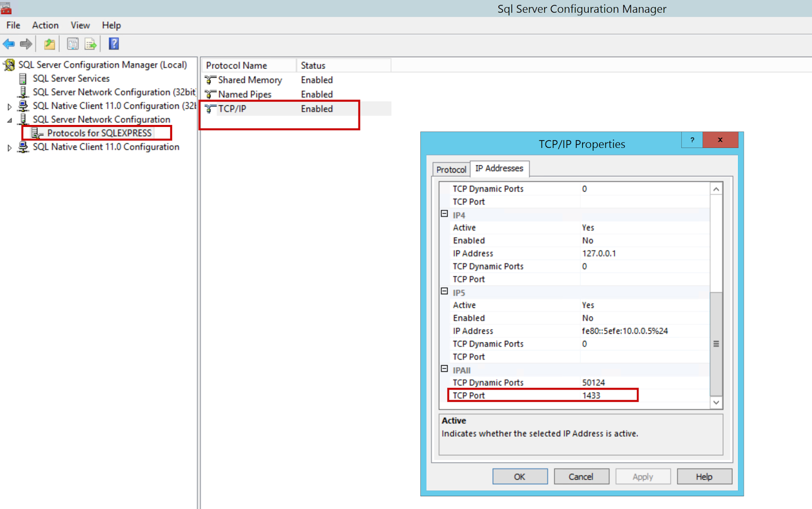Click the TCP/IP protocol icon

211,109
